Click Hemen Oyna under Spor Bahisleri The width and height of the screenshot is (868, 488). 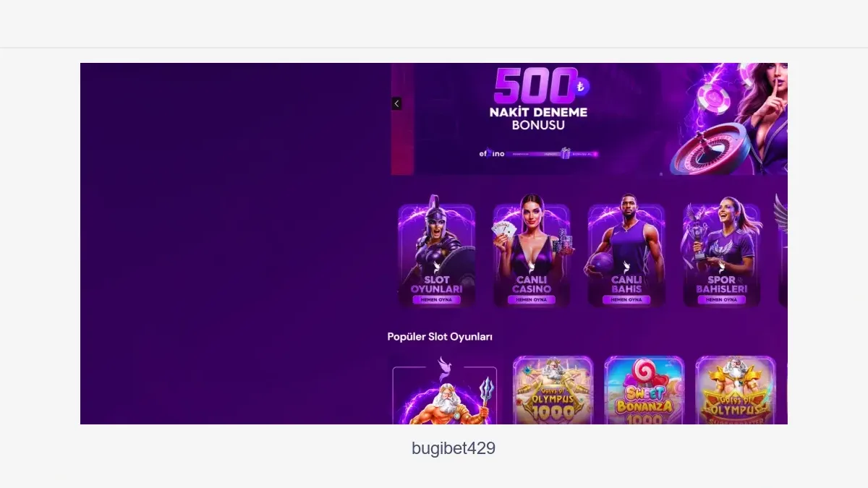[721, 299]
